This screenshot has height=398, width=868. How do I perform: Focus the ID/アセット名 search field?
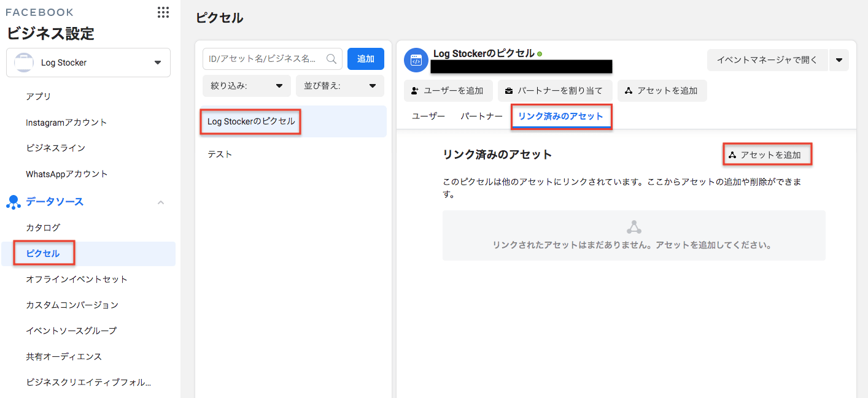[x=273, y=59]
